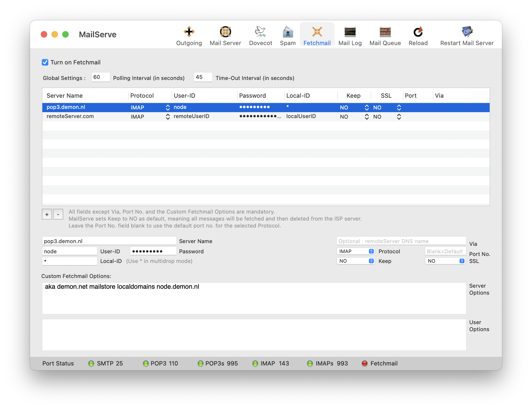This screenshot has width=532, height=410.
Task: Open the SSL NO dropdown below
Action: tap(445, 261)
